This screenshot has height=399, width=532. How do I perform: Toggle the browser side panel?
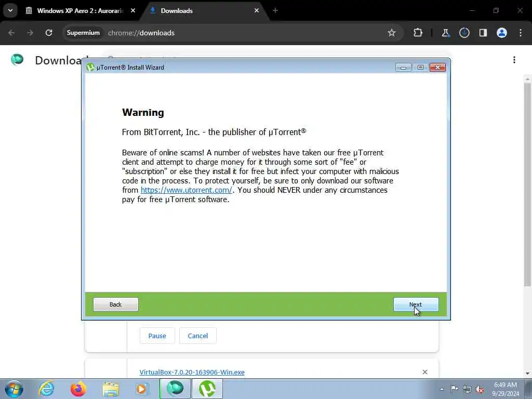pos(483,33)
